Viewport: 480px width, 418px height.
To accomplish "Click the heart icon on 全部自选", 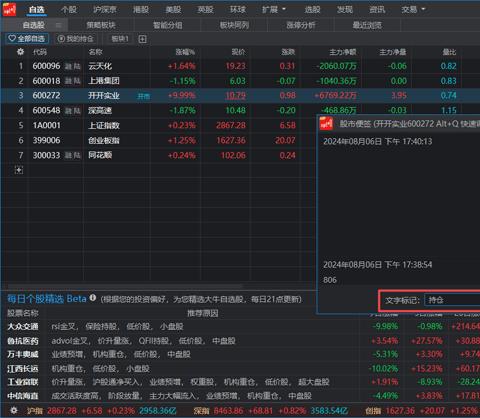I will 12,39.
